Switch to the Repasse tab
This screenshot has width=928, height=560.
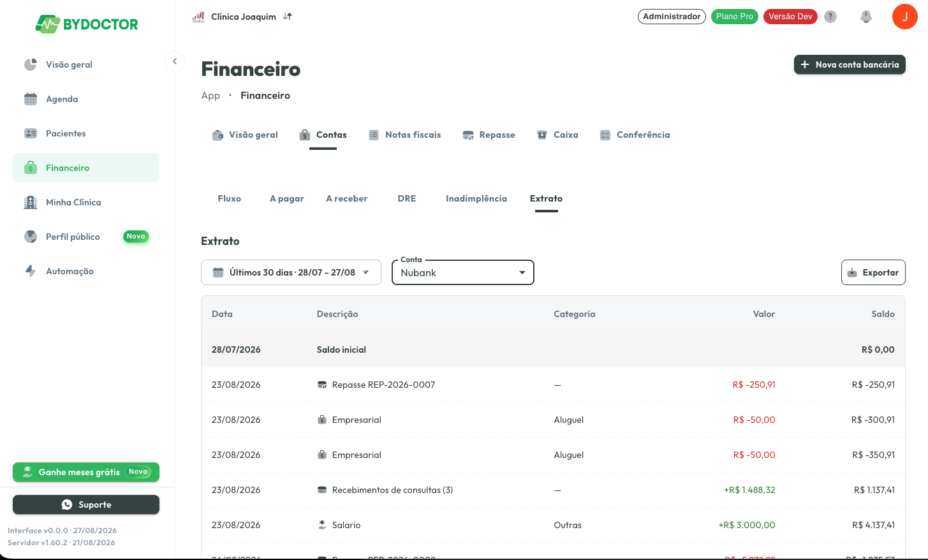tap(489, 135)
